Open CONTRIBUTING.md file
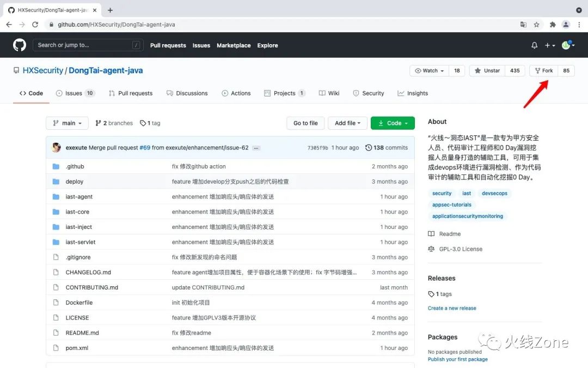588x368 pixels. pos(91,287)
